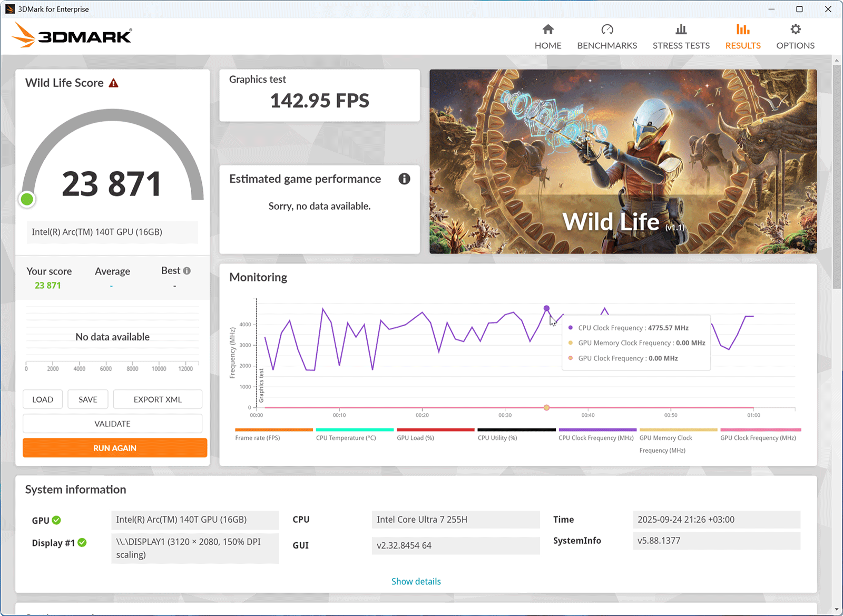Click the Sorry, no data available message
This screenshot has width=843, height=616.
click(x=320, y=206)
